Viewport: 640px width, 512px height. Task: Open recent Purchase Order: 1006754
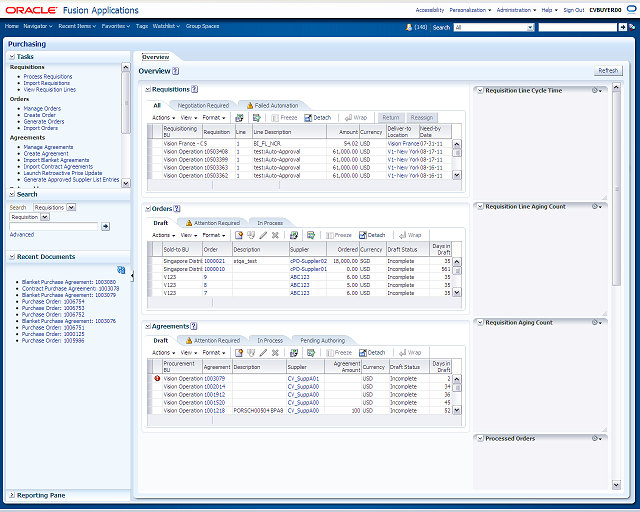(x=53, y=302)
